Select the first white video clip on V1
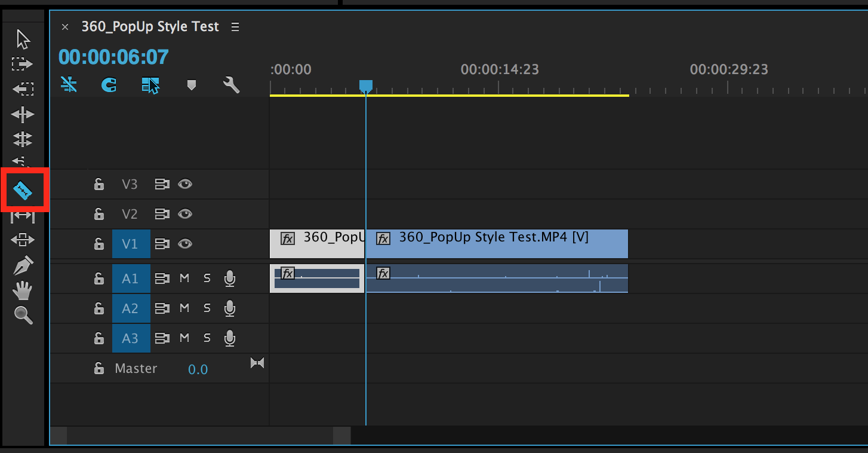The image size is (868, 453). pyautogui.click(x=317, y=244)
